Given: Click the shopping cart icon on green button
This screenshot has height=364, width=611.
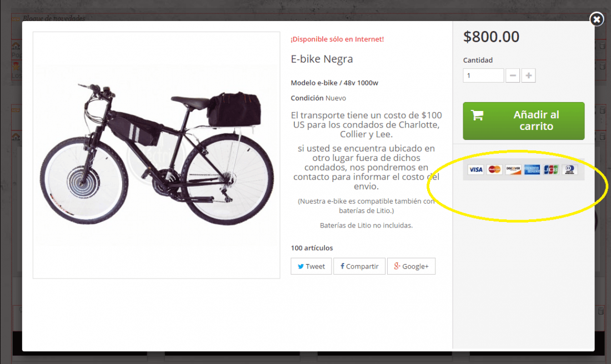Looking at the screenshot, I should coord(477,115).
